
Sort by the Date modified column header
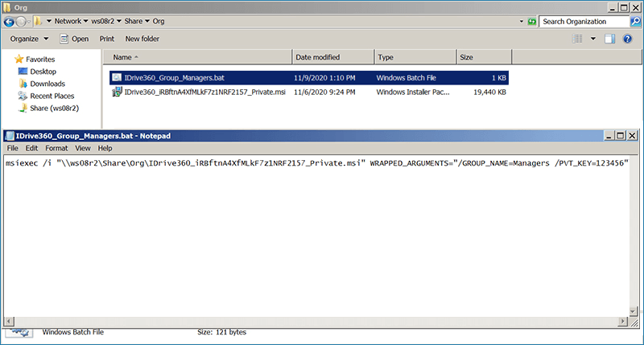[x=333, y=57]
